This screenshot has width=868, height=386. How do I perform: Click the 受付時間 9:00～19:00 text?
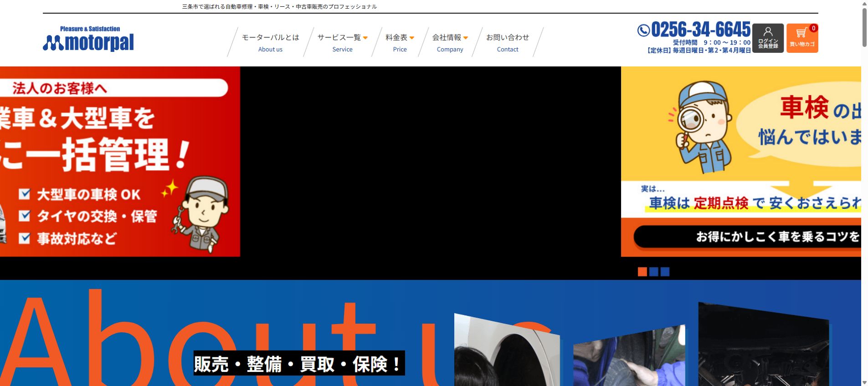click(711, 42)
